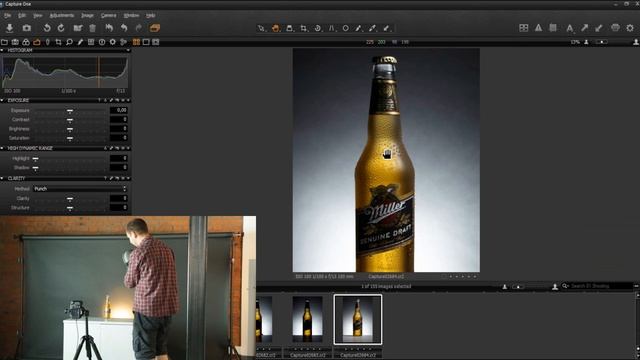This screenshot has height=360, width=640.
Task: Open the Capture camera tool tab
Action: (15, 42)
